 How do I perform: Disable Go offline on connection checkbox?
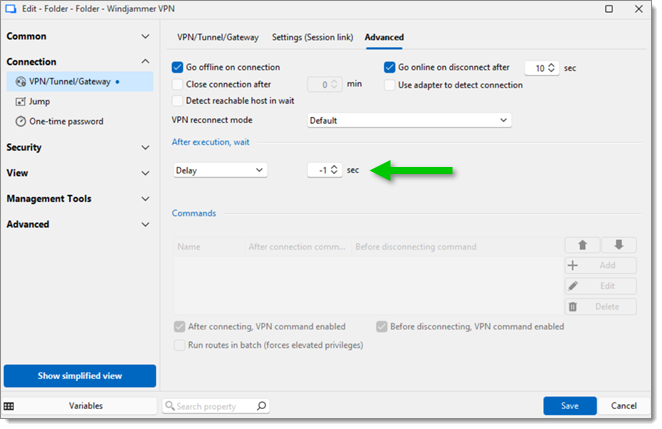178,68
